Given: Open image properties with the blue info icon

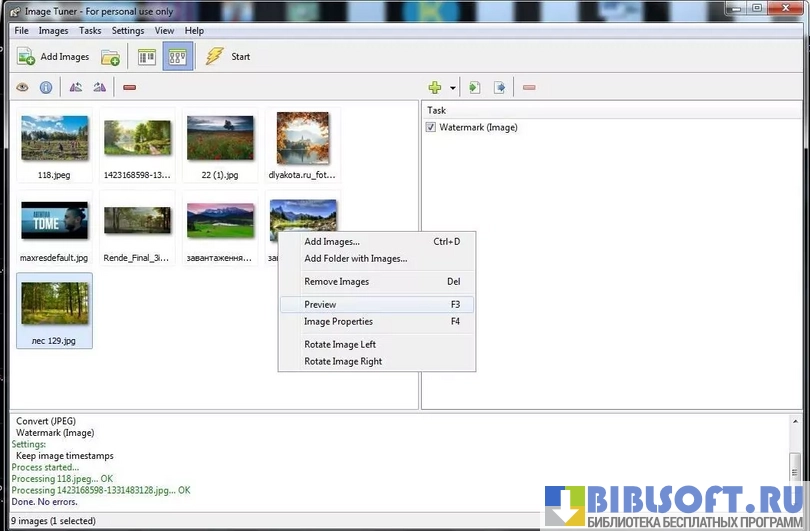Looking at the screenshot, I should [x=46, y=88].
